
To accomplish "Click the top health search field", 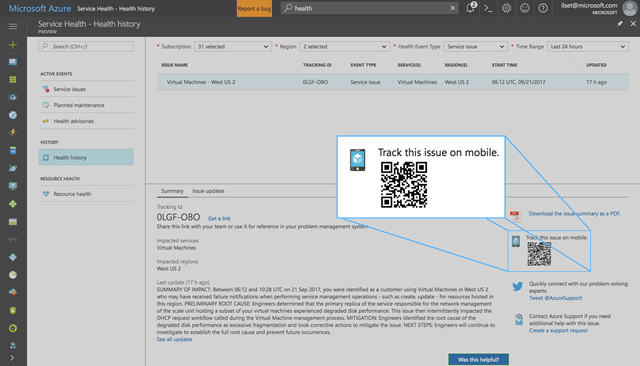I will (x=369, y=8).
